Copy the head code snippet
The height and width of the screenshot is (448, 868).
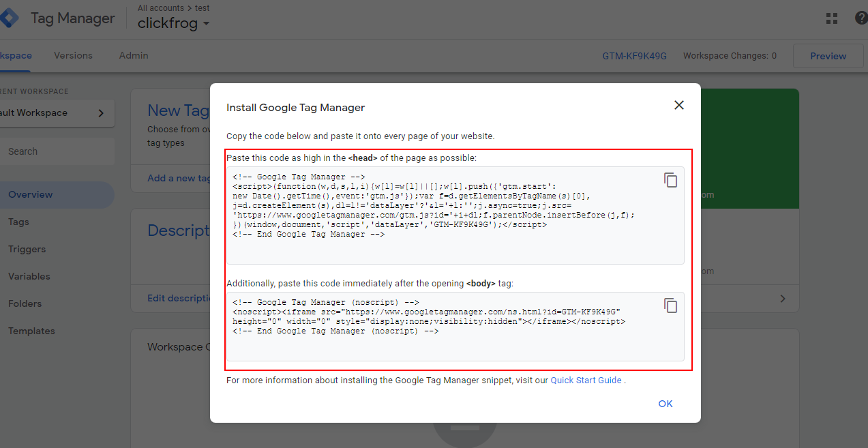click(x=671, y=180)
